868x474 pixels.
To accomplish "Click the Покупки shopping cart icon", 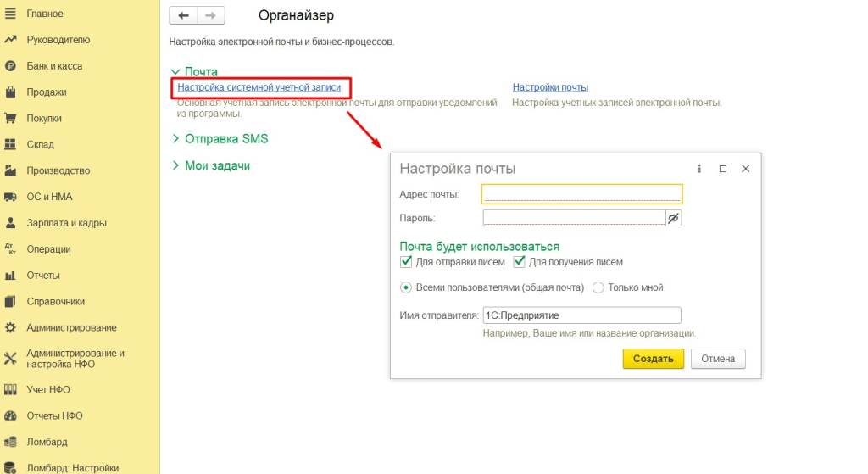I will point(11,119).
